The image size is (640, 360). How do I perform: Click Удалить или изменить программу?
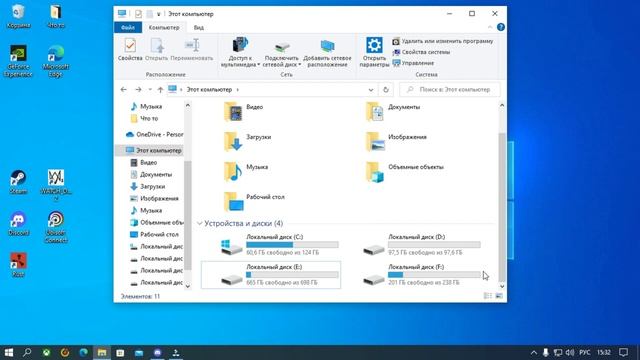(443, 41)
